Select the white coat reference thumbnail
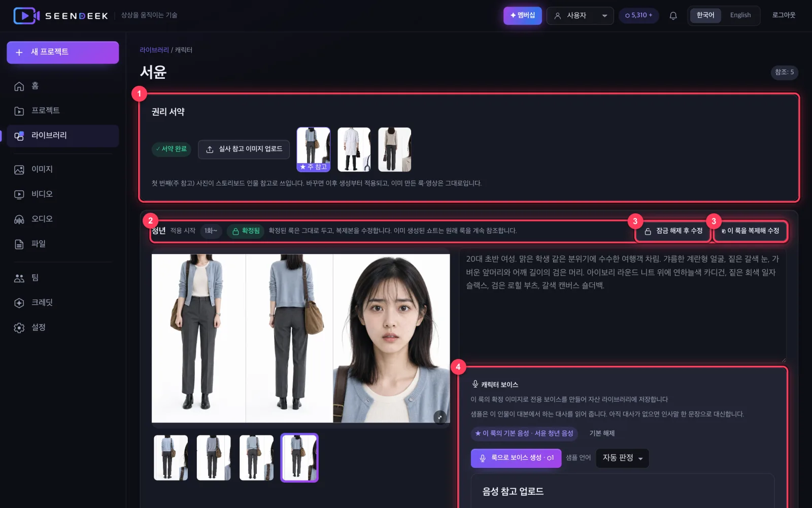 (354, 149)
